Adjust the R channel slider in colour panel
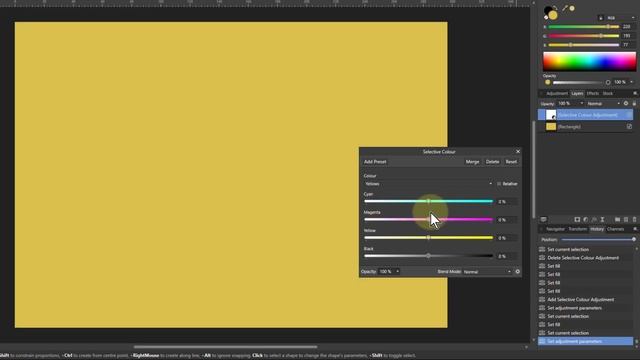 click(584, 27)
